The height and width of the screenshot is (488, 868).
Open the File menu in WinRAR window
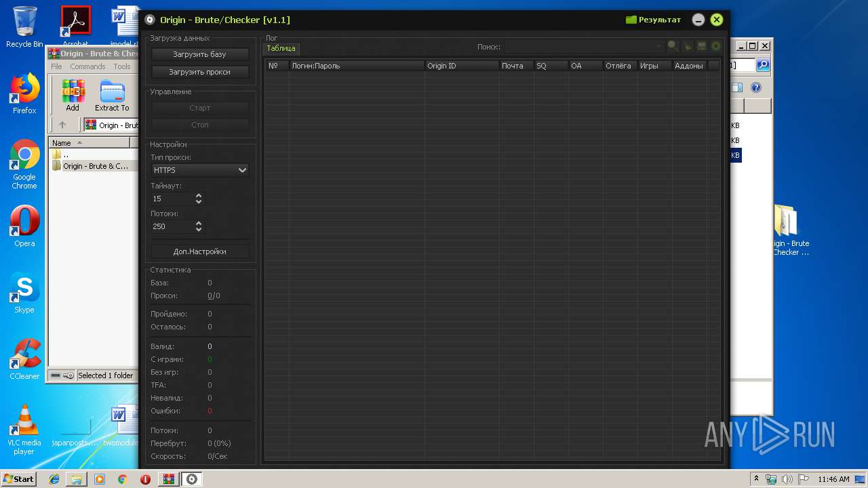click(x=56, y=66)
